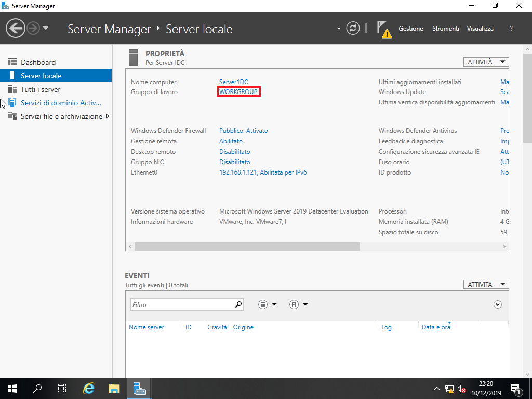Open the breadcrumb dropdown arrow before refresh
Viewport: 532px width, 399px height.
point(339,29)
